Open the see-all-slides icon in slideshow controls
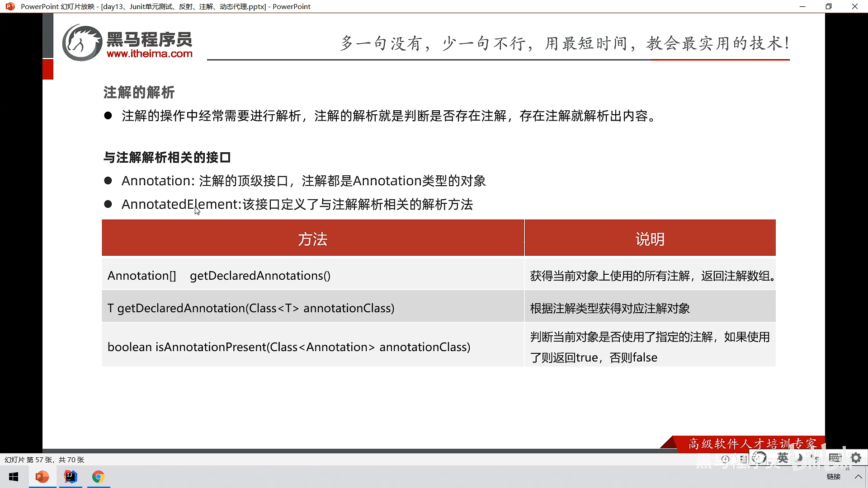 [744, 459]
